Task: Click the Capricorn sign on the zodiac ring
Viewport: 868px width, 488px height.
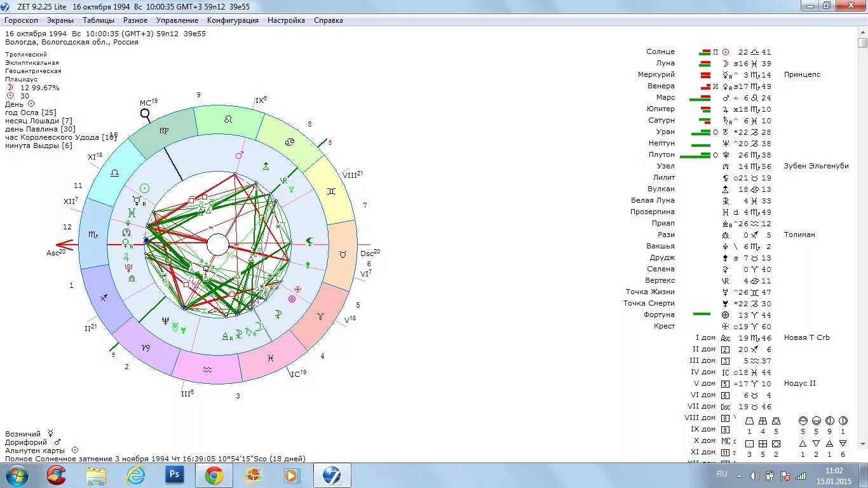Action: pos(146,348)
